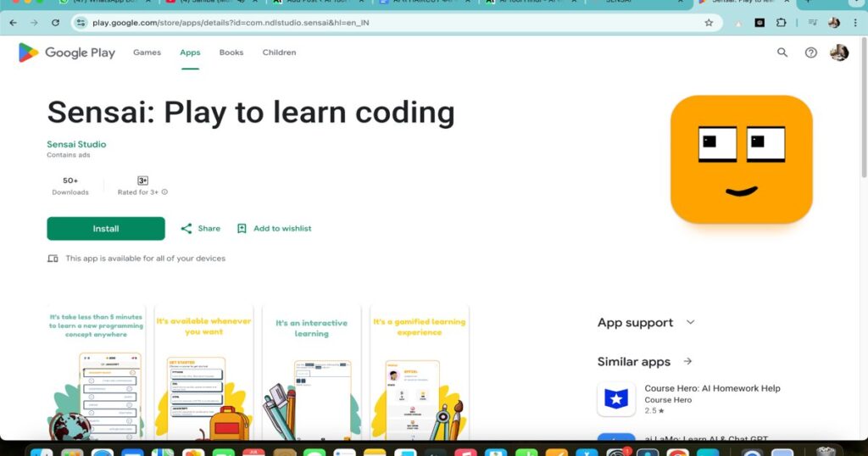Click the Share icon
The height and width of the screenshot is (456, 868).
186,229
